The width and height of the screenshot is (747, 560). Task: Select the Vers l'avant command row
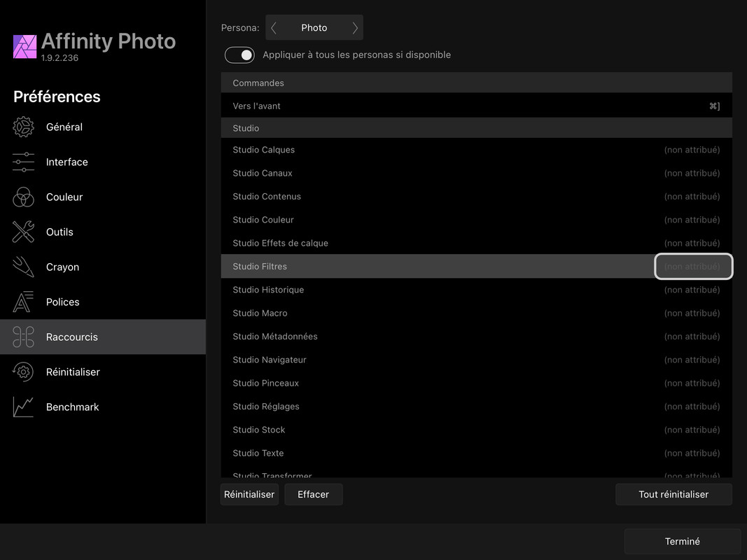click(x=476, y=106)
